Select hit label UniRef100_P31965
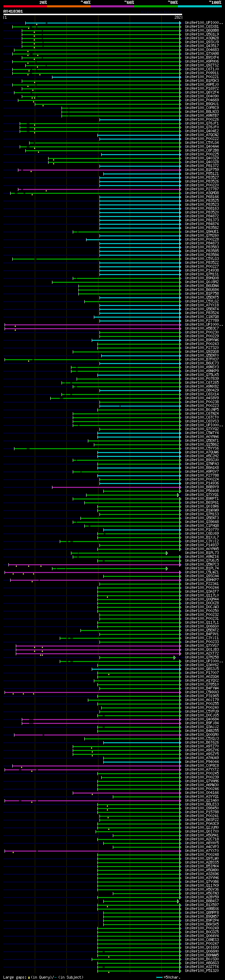The image size is (225, 980). (x=202, y=696)
